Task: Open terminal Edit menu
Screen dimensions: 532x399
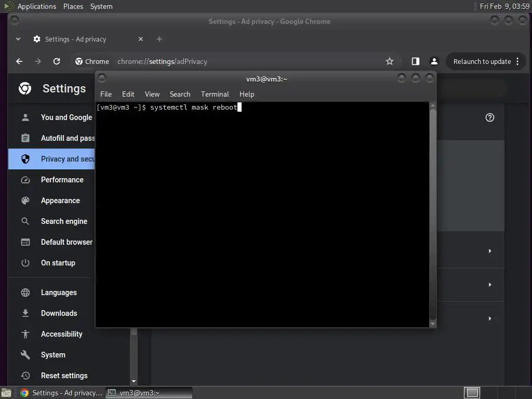Action: click(128, 95)
